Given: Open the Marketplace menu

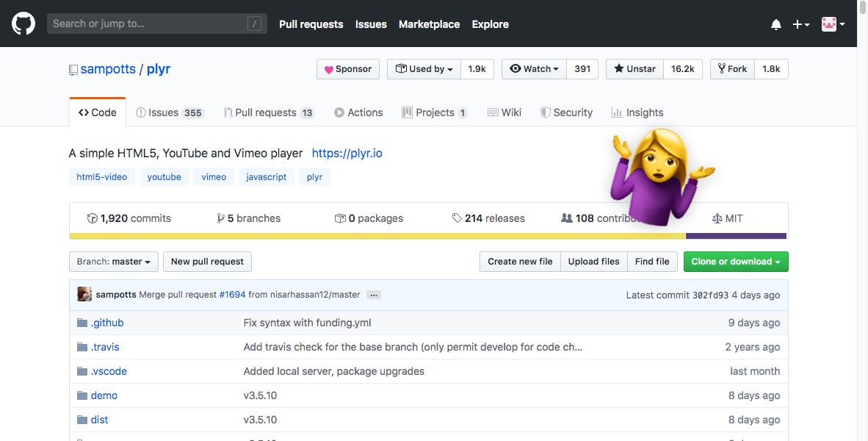Looking at the screenshot, I should pos(429,24).
